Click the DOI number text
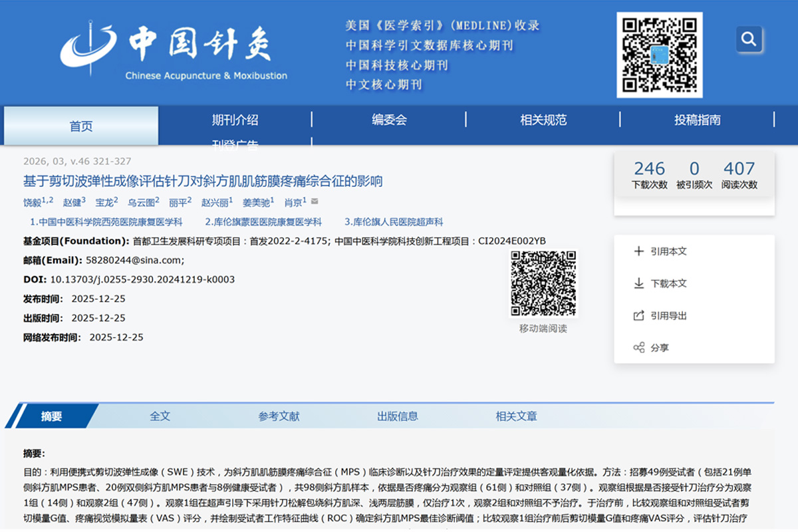Screen dimensions: 798x532 [142, 279]
